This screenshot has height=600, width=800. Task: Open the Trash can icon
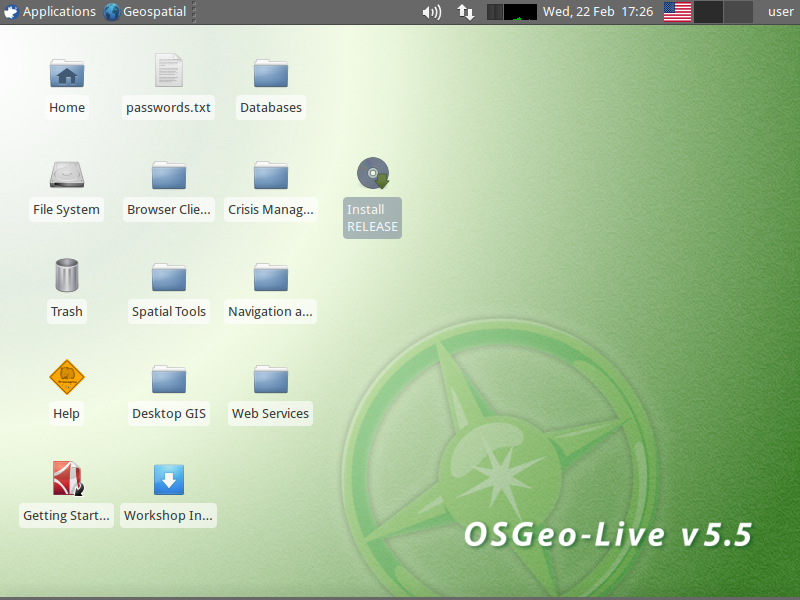tap(67, 275)
